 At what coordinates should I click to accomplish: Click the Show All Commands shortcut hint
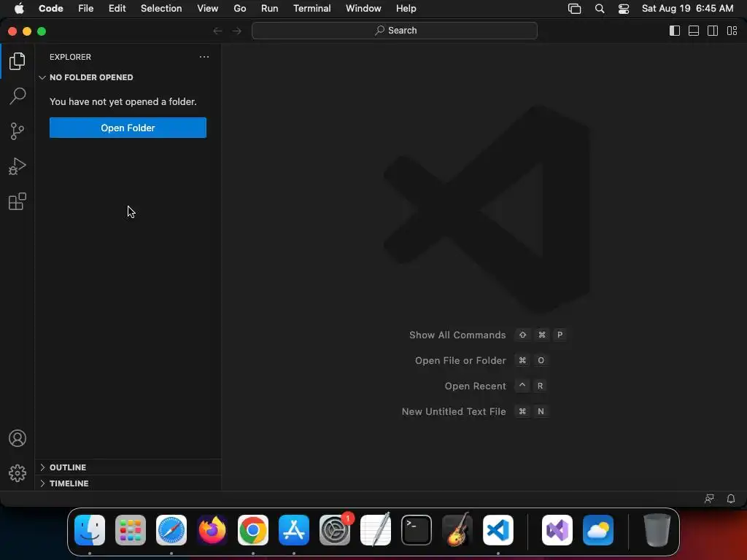488,335
